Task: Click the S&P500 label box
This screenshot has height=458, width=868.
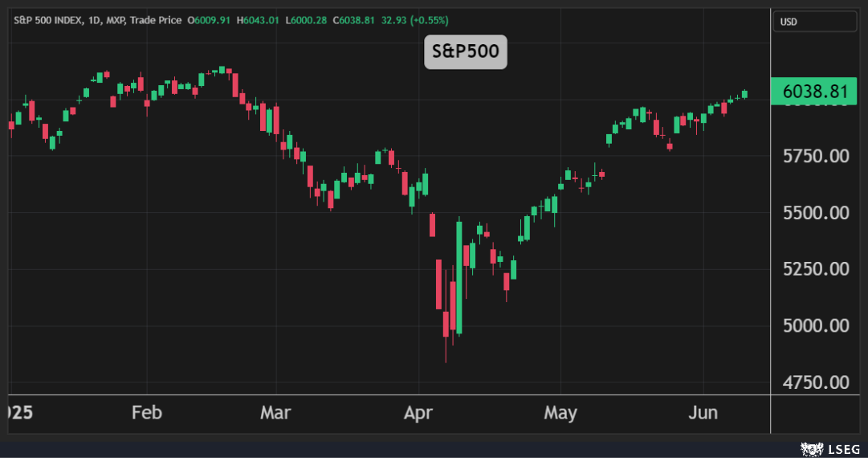Action: (x=466, y=51)
